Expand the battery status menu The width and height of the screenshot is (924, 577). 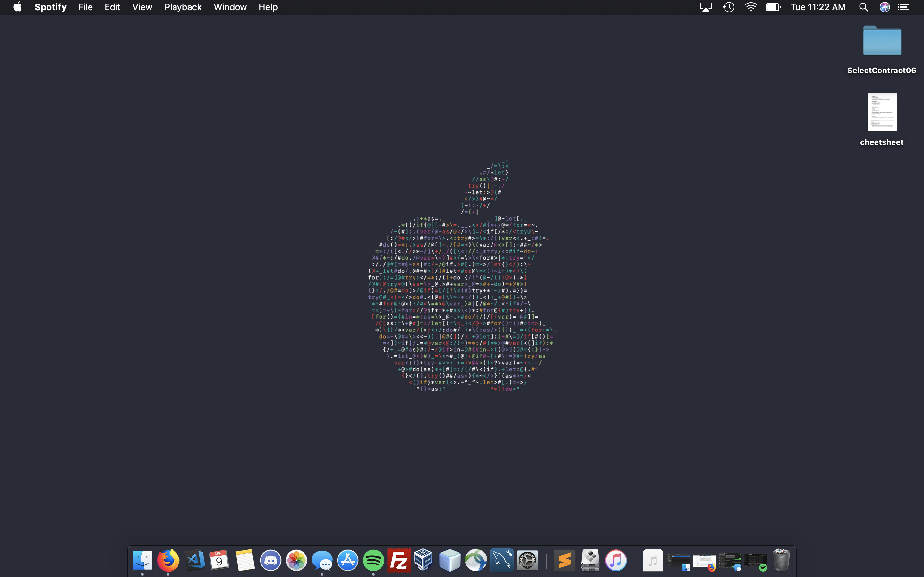coord(773,7)
